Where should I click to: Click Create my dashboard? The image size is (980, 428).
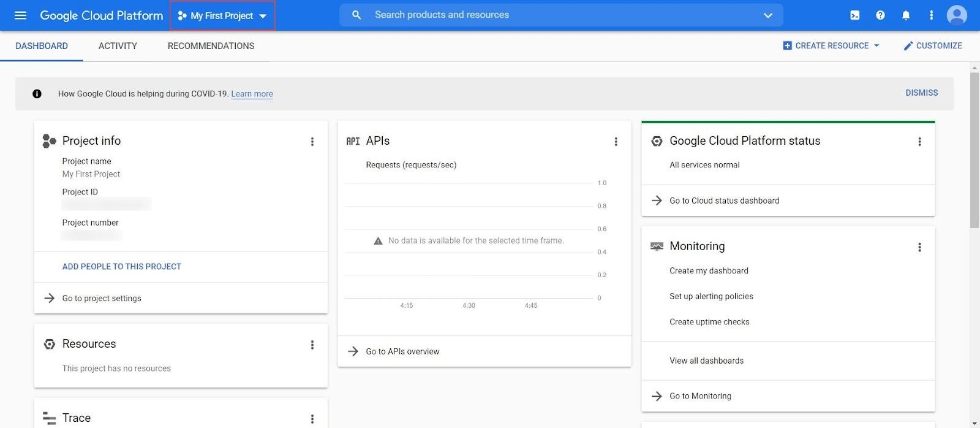click(x=709, y=270)
